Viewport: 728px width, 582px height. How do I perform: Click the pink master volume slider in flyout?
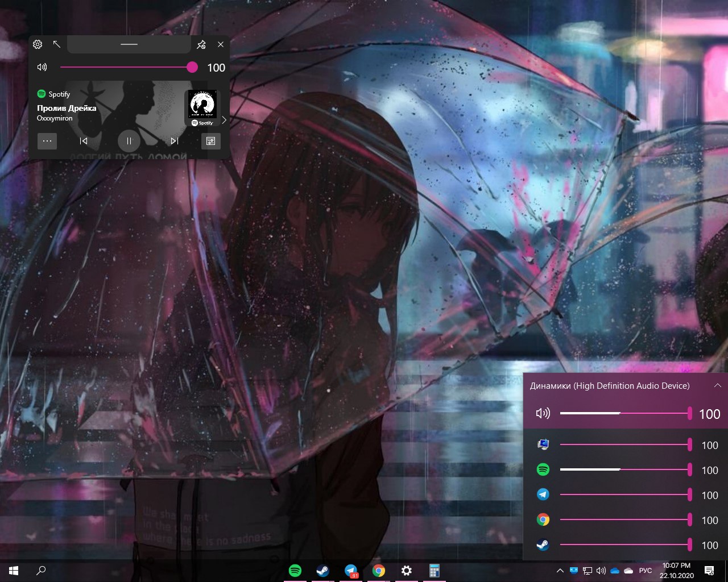pyautogui.click(x=129, y=67)
